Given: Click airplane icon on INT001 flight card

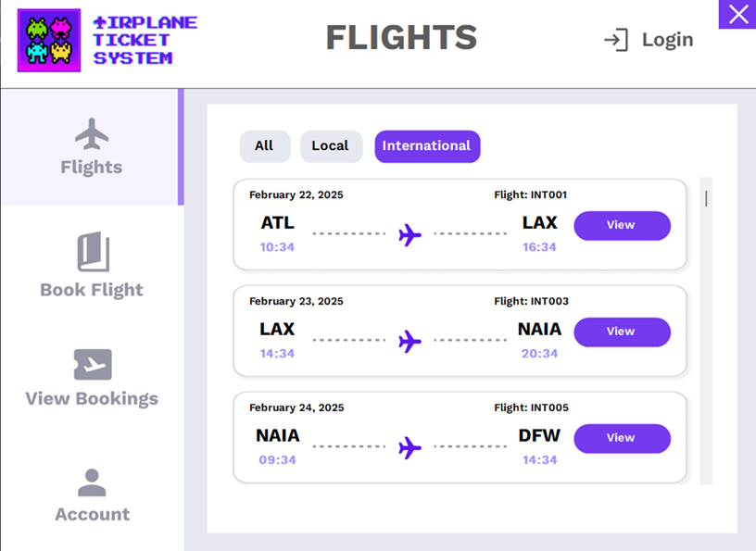Looking at the screenshot, I should [409, 235].
